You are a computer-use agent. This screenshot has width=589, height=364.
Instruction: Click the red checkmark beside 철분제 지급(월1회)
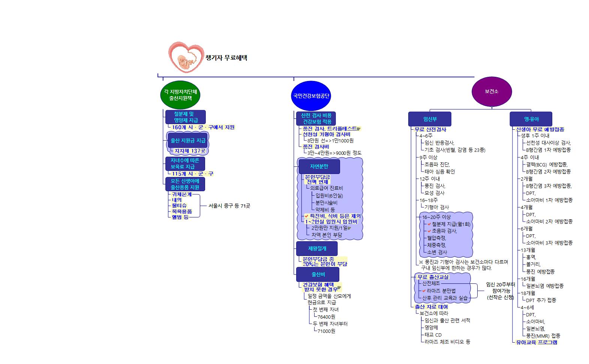click(x=429, y=224)
